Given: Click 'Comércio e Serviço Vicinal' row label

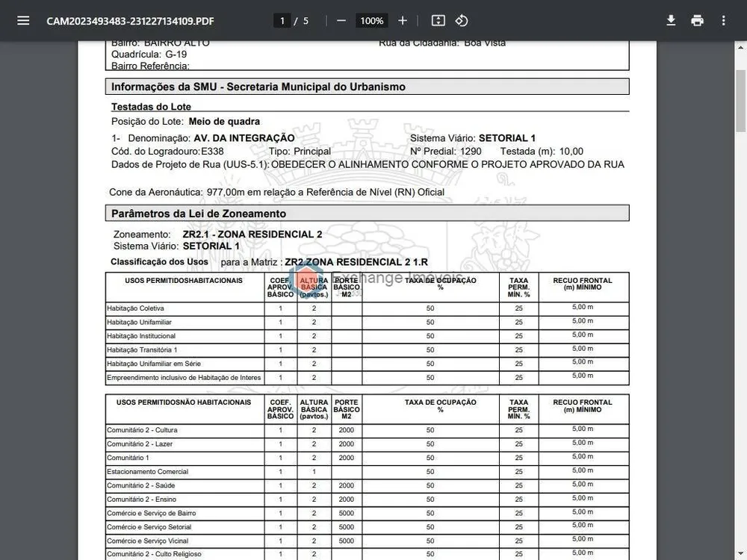Looking at the screenshot, I should (148, 541).
